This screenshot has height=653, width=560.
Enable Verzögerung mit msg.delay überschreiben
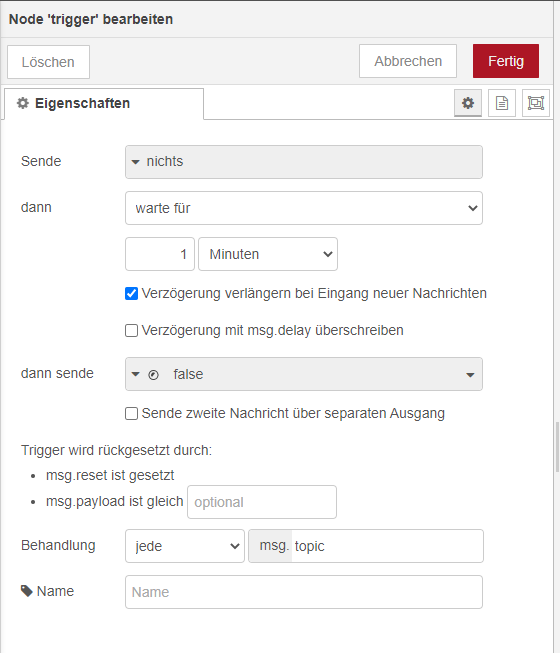tap(132, 331)
